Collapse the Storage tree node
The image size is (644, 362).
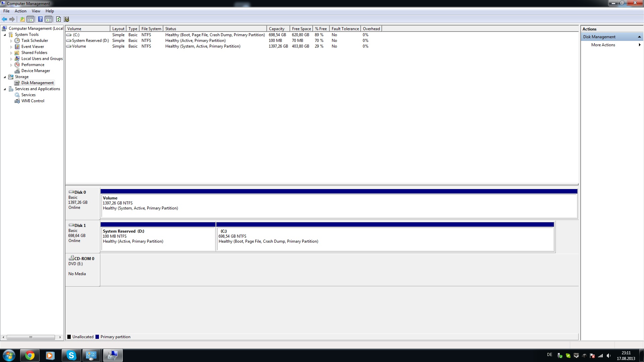(5, 77)
